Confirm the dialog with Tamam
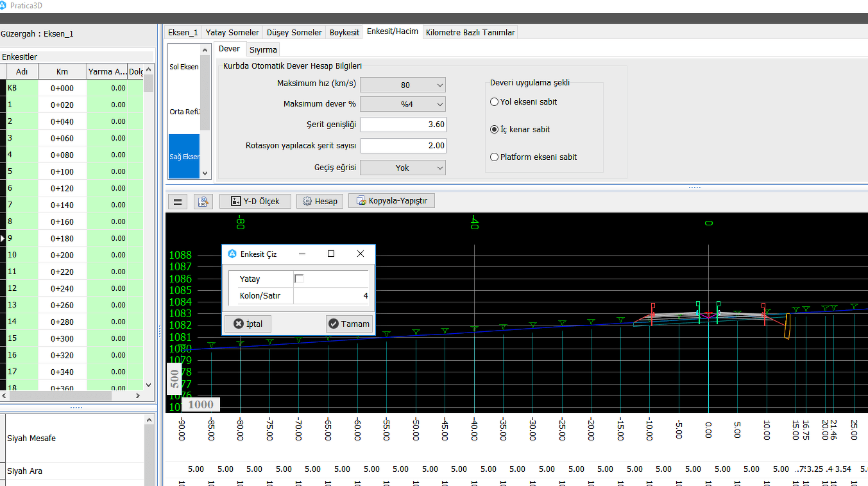The width and height of the screenshot is (868, 486). tap(348, 324)
